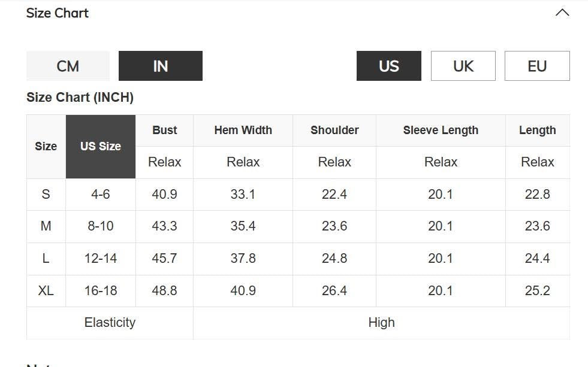This screenshot has width=588, height=367.
Task: Select the IN unit toggle
Action: coord(160,66)
